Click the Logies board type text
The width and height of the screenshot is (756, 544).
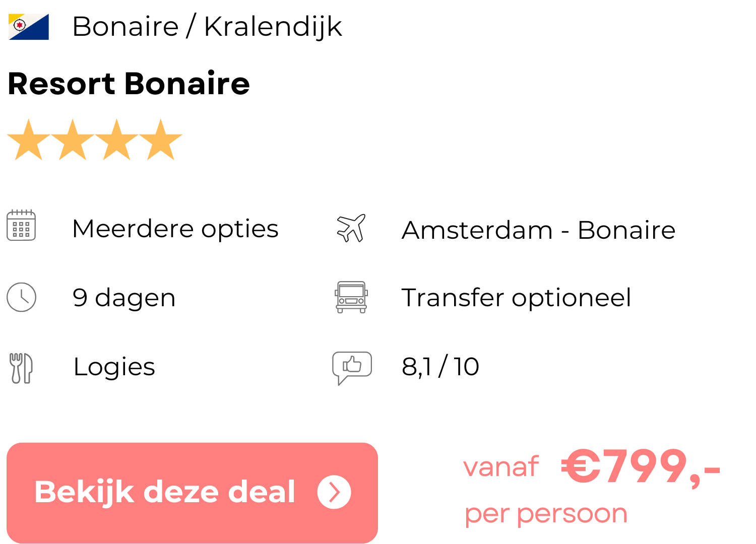(114, 367)
